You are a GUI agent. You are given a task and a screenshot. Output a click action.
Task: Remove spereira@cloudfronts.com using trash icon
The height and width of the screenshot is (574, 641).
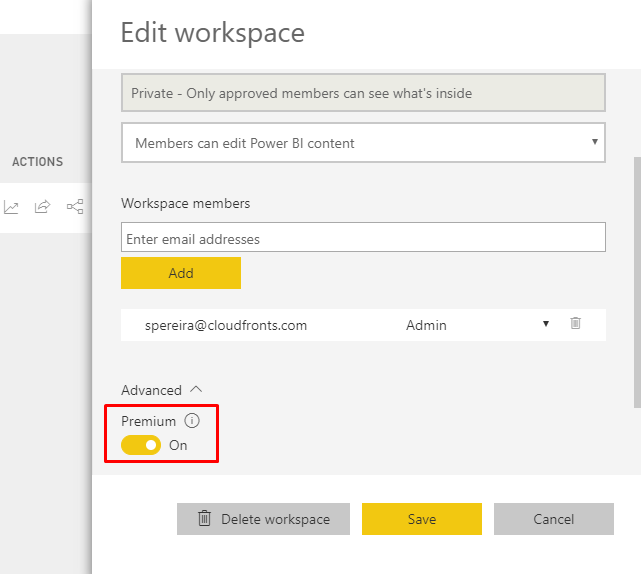575,324
